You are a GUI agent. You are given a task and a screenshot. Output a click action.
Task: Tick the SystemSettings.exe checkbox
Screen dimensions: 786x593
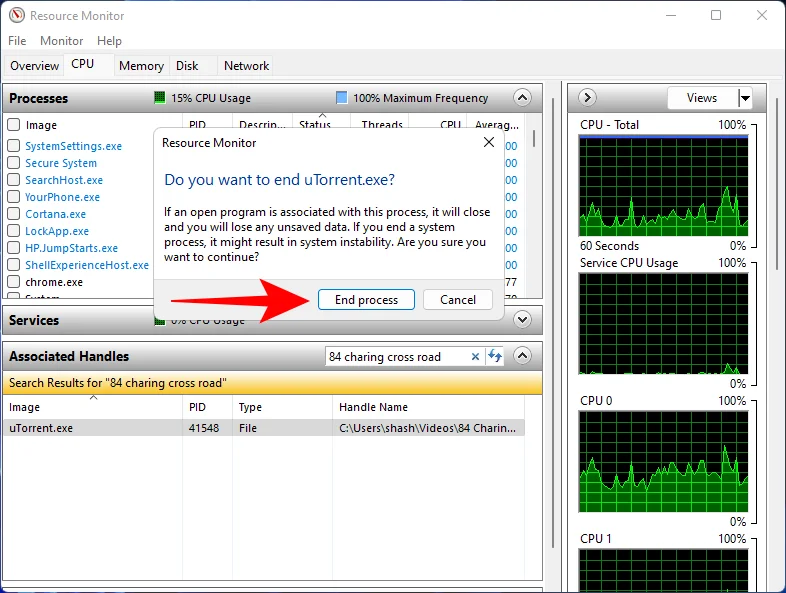14,146
